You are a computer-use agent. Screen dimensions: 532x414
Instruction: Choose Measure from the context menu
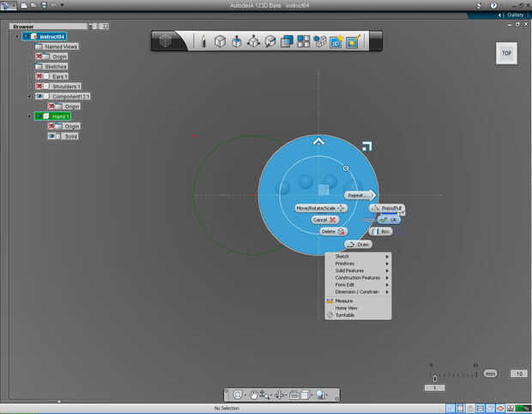pos(343,301)
